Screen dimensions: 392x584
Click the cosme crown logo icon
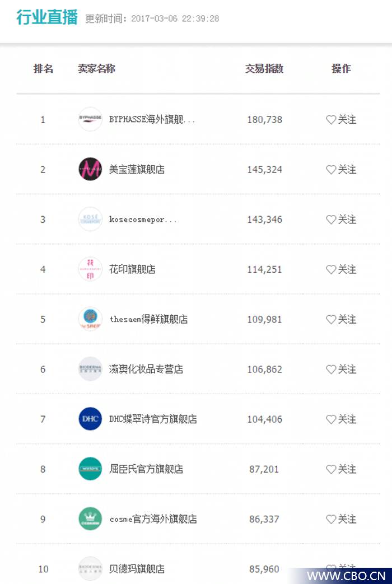pyautogui.click(x=90, y=518)
